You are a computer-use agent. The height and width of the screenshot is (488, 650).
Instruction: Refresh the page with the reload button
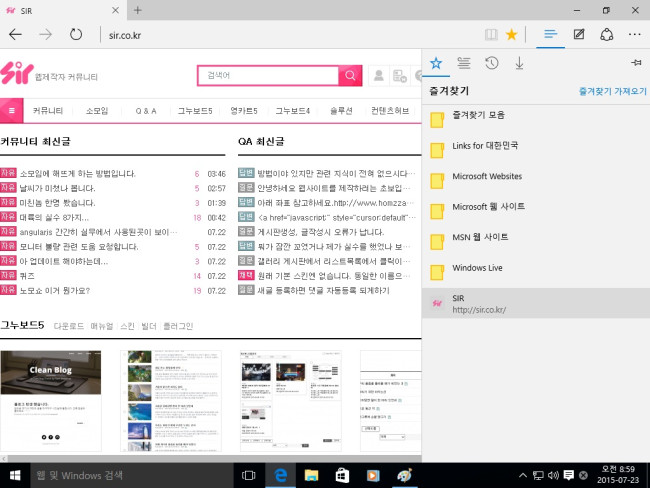click(x=76, y=34)
